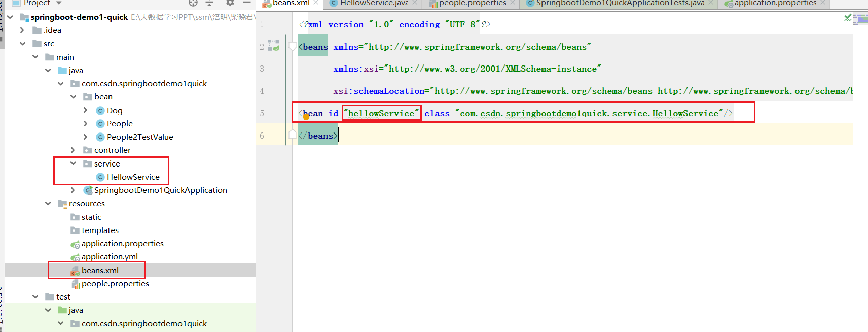The width and height of the screenshot is (868, 332).
Task: Click the green inspection checkmark in editor
Action: (848, 18)
